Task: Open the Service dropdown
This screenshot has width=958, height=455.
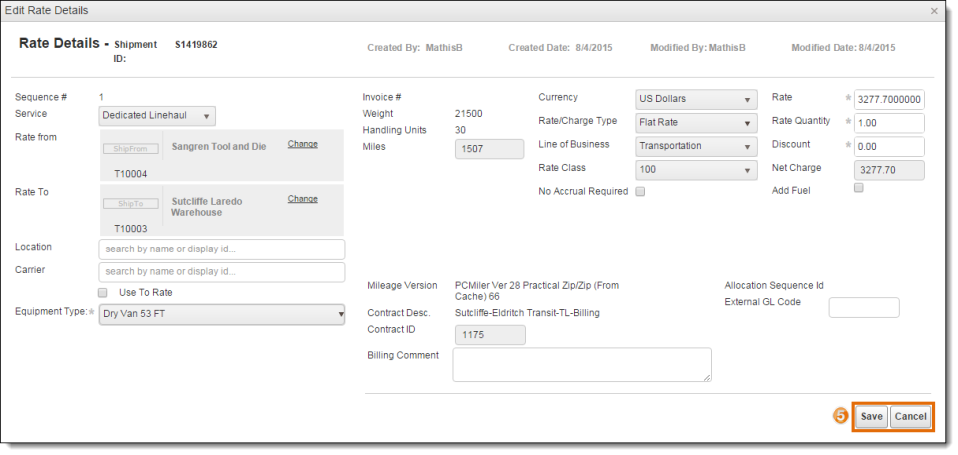Action: pyautogui.click(x=158, y=116)
